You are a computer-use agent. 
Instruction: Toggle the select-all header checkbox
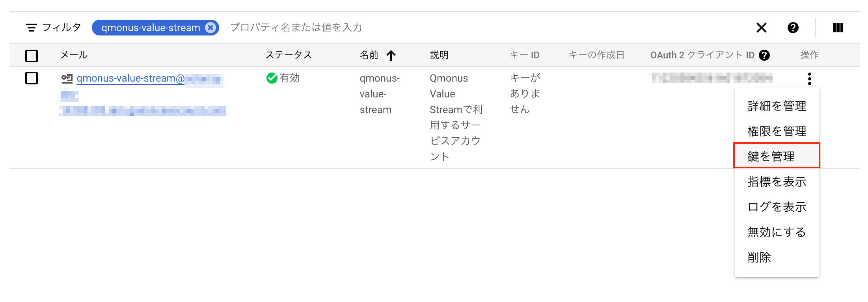[32, 56]
